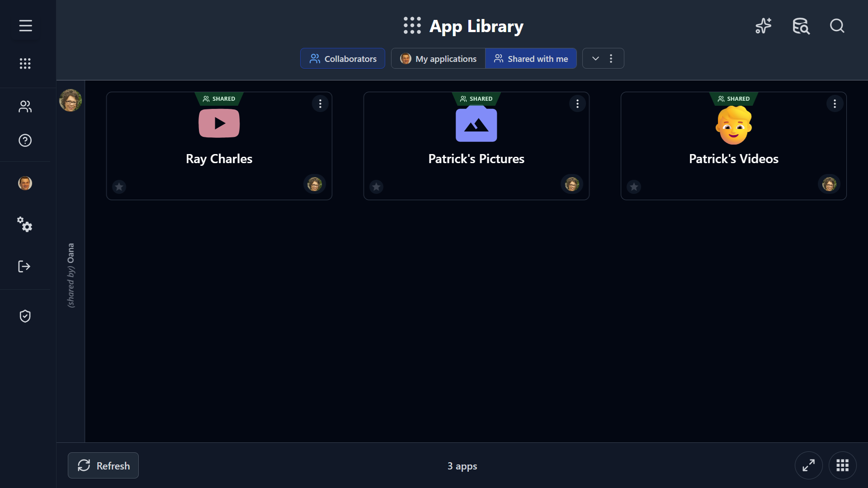Image resolution: width=868 pixels, height=488 pixels.
Task: Click the Refresh button
Action: point(103,465)
